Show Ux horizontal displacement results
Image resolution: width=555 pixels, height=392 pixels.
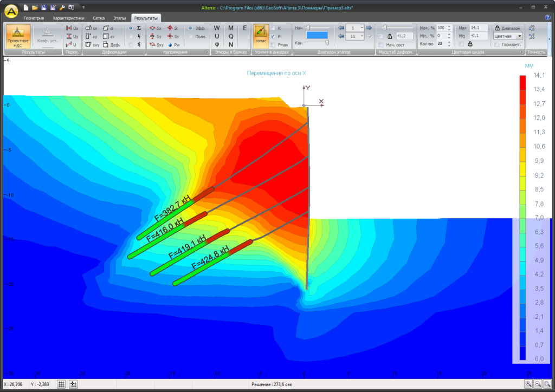point(72,28)
